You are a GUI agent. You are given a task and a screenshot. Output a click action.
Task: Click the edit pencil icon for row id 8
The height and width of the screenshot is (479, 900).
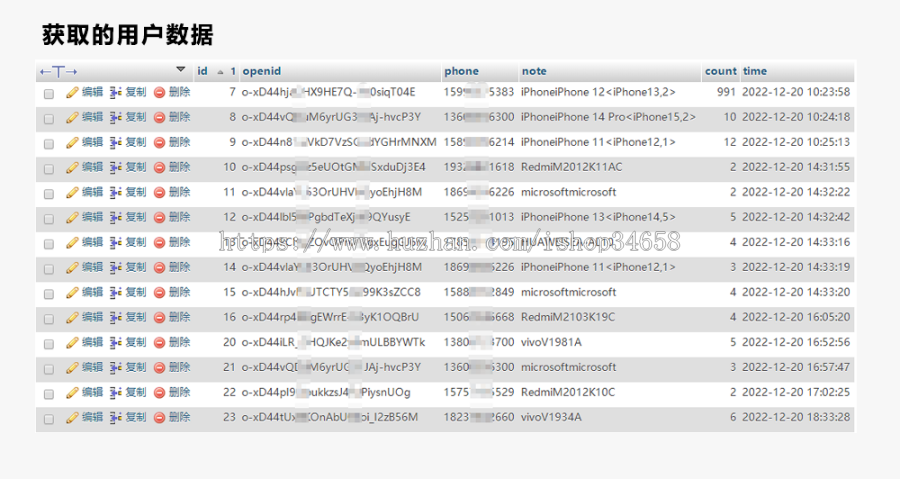pyautogui.click(x=72, y=118)
